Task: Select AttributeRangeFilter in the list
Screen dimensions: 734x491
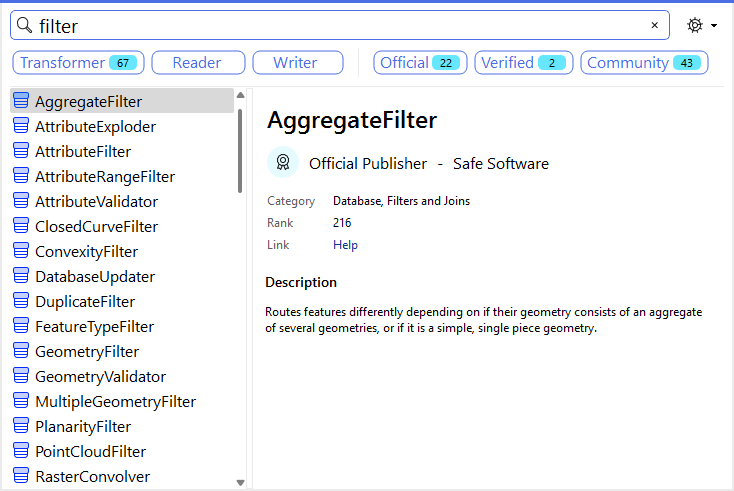Action: point(105,177)
